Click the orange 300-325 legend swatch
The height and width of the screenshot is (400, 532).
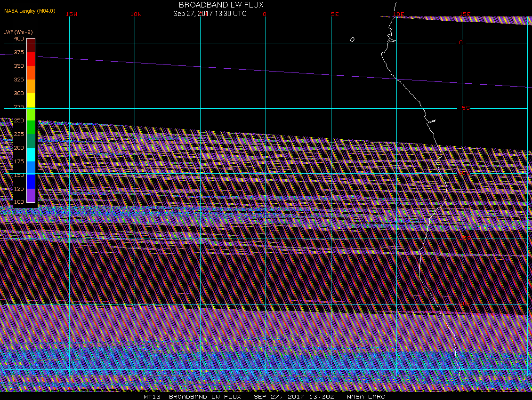click(x=31, y=86)
